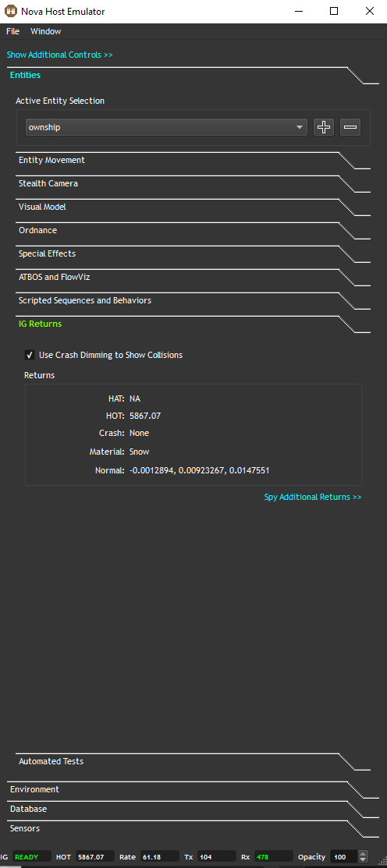The height and width of the screenshot is (868, 387).
Task: Expand the Ordnance section
Action: click(x=37, y=230)
